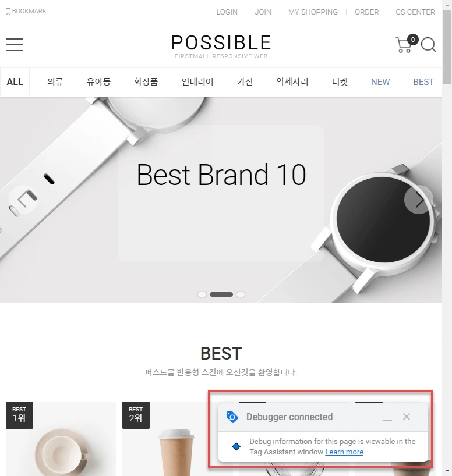Click the Tag Assistant logo icon
This screenshot has height=476, width=452.
232,417
